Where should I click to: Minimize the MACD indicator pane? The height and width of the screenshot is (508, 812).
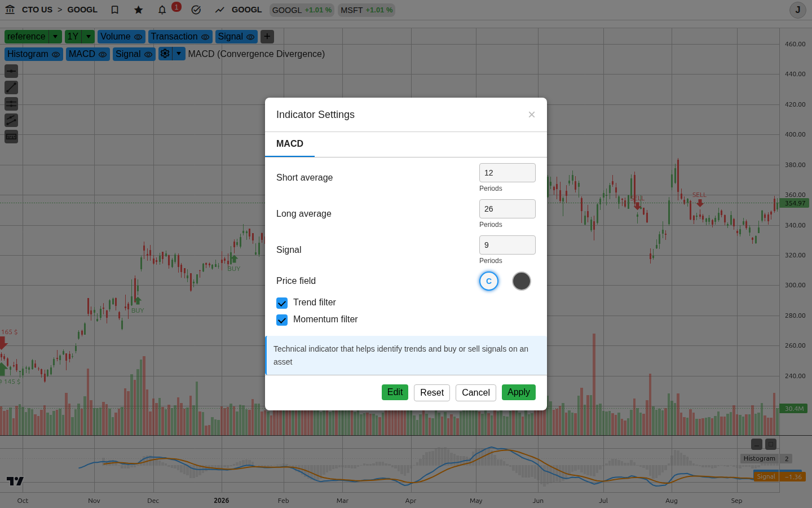coord(757,445)
